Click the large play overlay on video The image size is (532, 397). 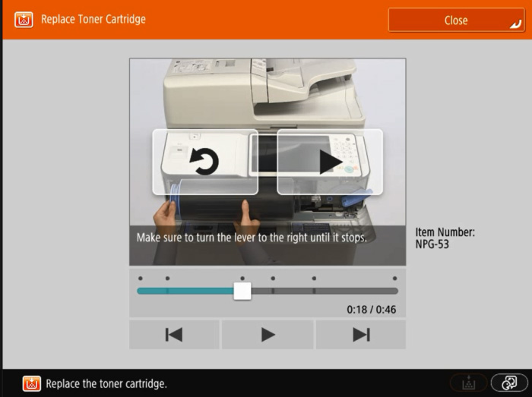(x=330, y=162)
